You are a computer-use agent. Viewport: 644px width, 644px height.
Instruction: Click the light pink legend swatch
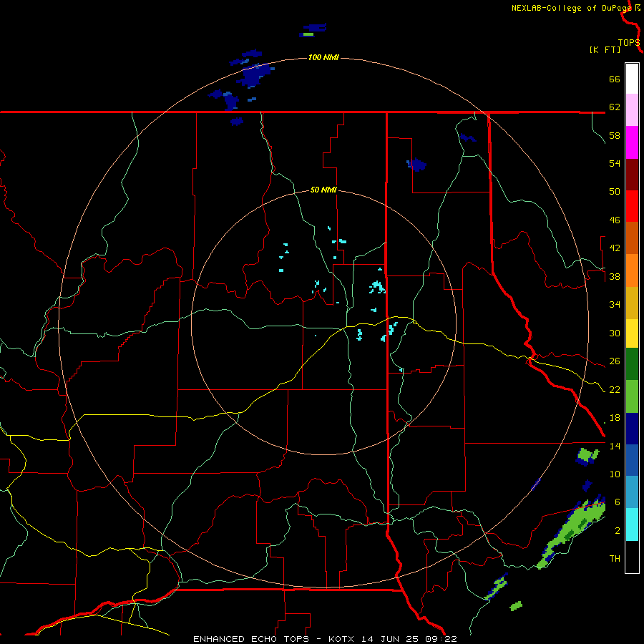632,109
